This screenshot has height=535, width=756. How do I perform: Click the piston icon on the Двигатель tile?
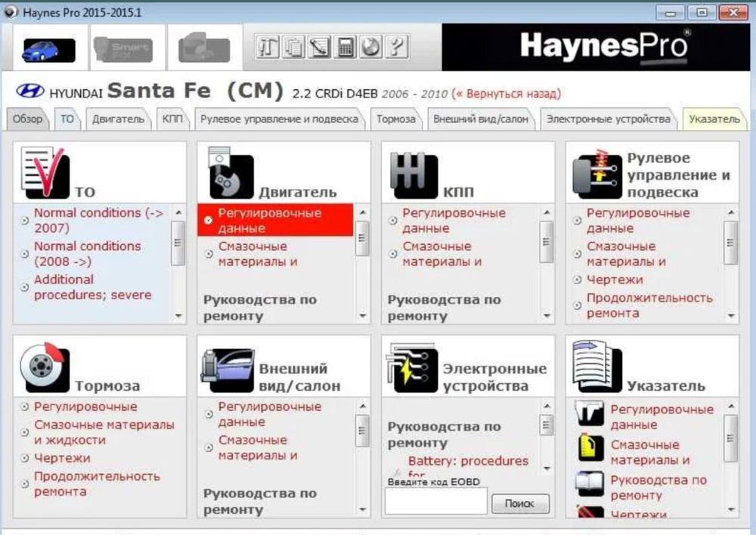pos(231,172)
